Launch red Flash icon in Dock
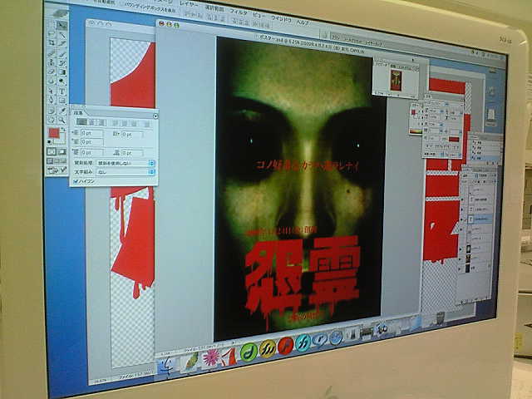The width and height of the screenshot is (532, 399). tap(286, 346)
